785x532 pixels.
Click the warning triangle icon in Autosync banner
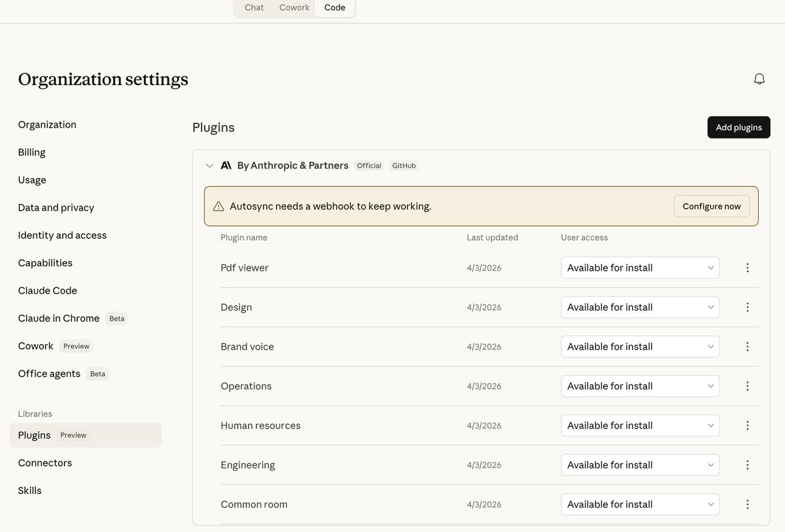tap(218, 206)
